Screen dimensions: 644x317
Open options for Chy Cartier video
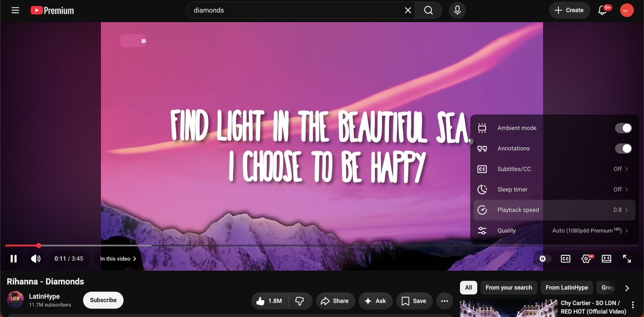[633, 305]
